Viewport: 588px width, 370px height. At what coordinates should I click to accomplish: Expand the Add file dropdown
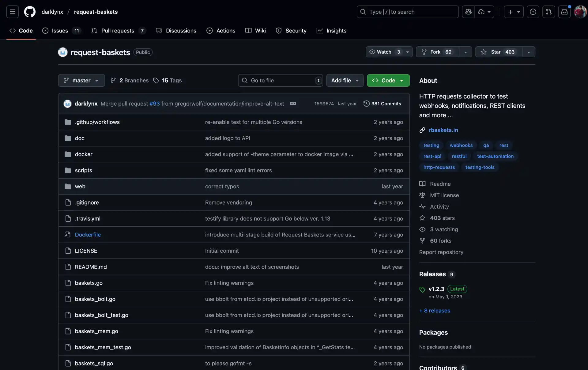click(x=345, y=80)
